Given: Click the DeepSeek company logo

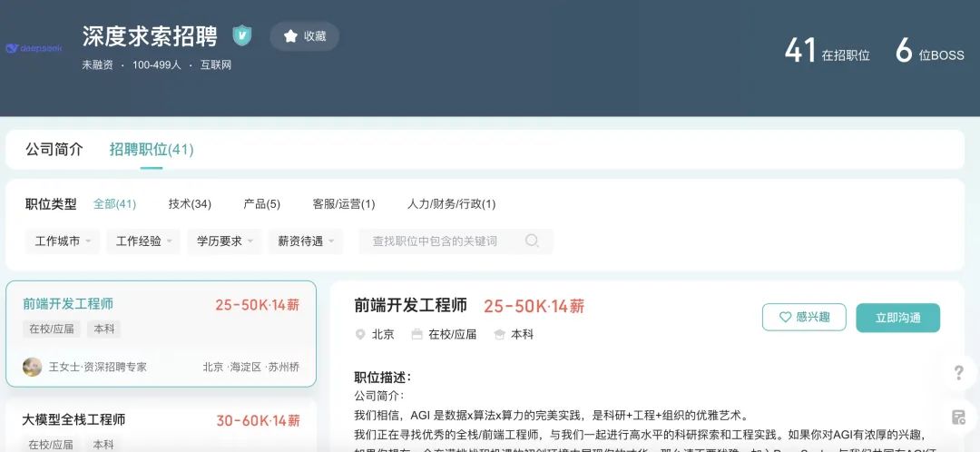Looking at the screenshot, I should [x=34, y=48].
